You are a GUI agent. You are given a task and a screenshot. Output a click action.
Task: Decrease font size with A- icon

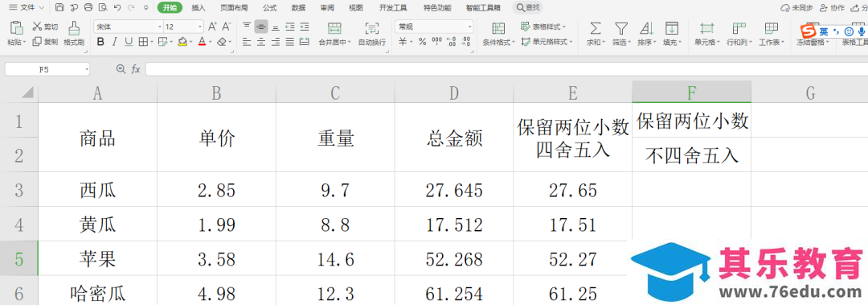227,27
